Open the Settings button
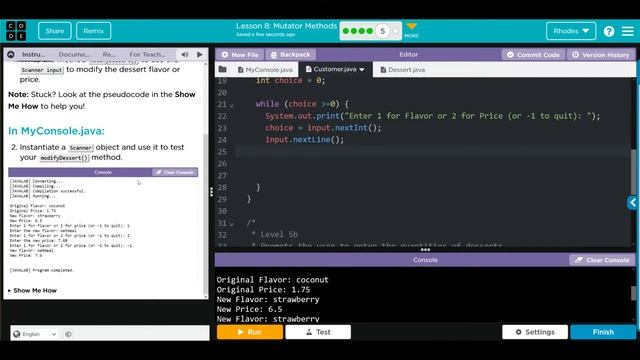The image size is (640, 360). tap(535, 332)
